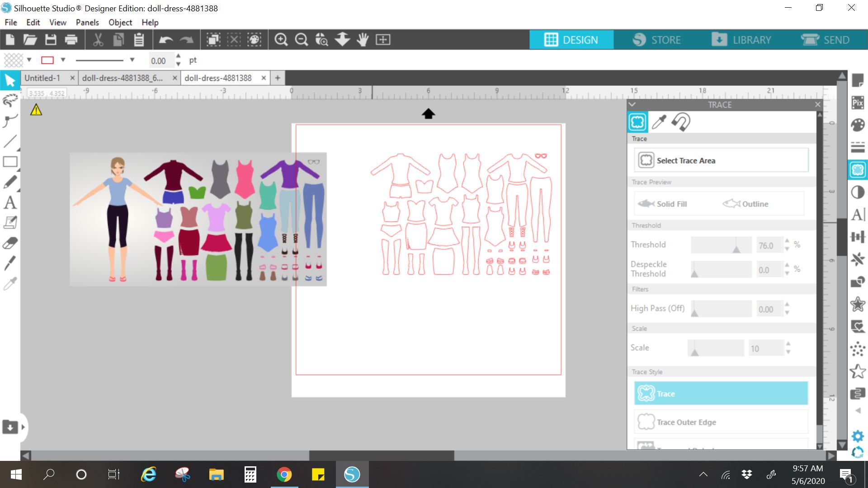The width and height of the screenshot is (868, 488).
Task: Click the doll clothing image thumbnail
Action: (198, 219)
